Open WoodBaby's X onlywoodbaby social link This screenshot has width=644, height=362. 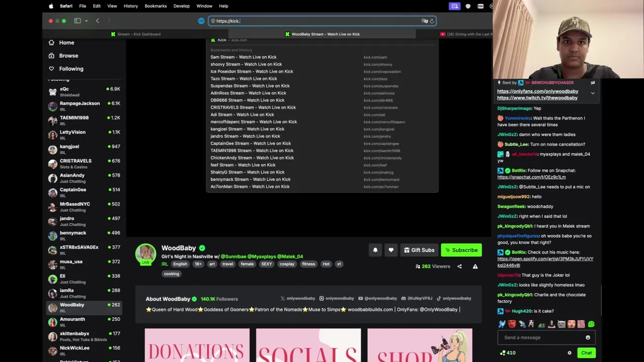[297, 299]
